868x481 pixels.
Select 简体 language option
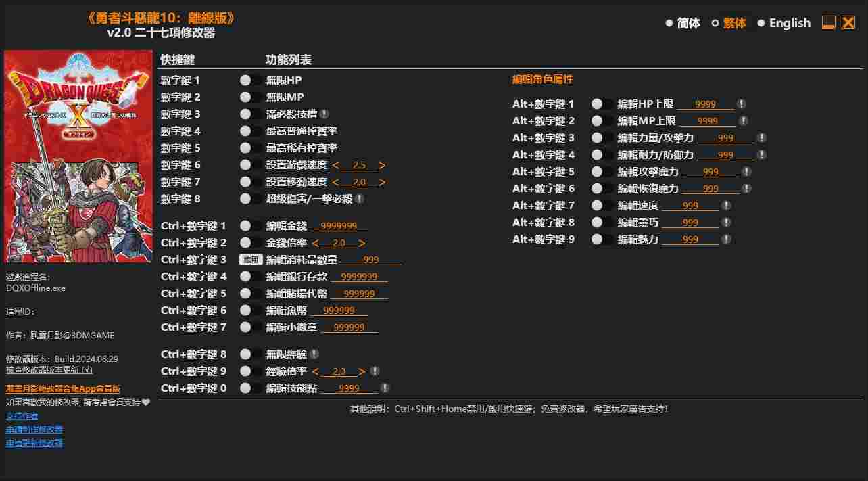pyautogui.click(x=683, y=23)
